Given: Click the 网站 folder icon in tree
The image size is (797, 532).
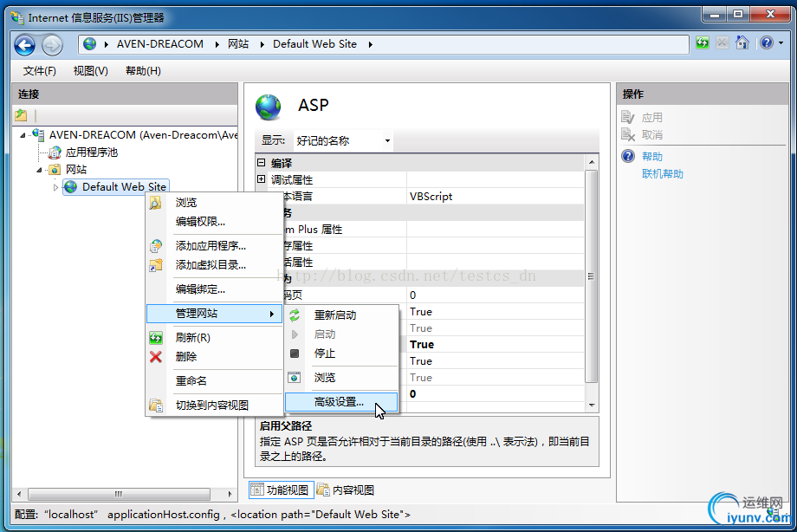Looking at the screenshot, I should [x=55, y=169].
